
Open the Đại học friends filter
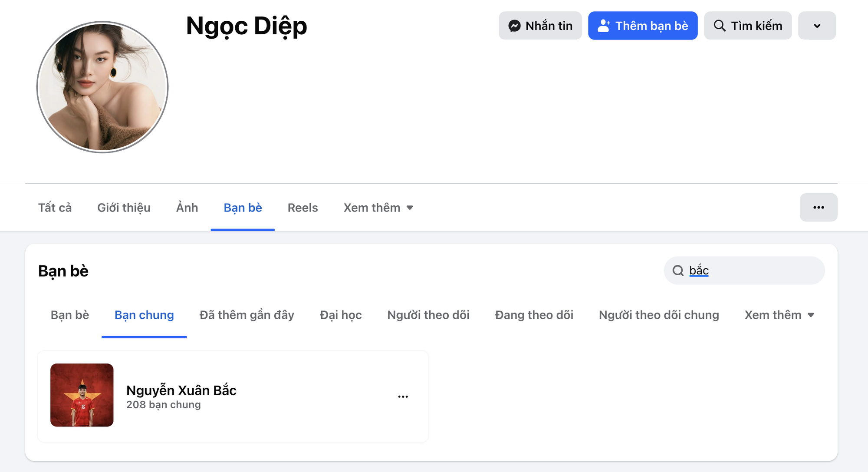click(341, 315)
